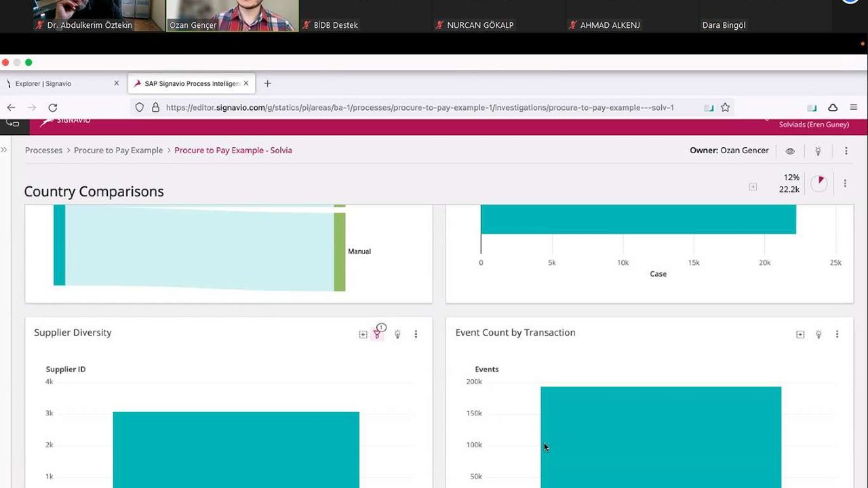Click the lightbulb icon next to Owner

point(818,150)
